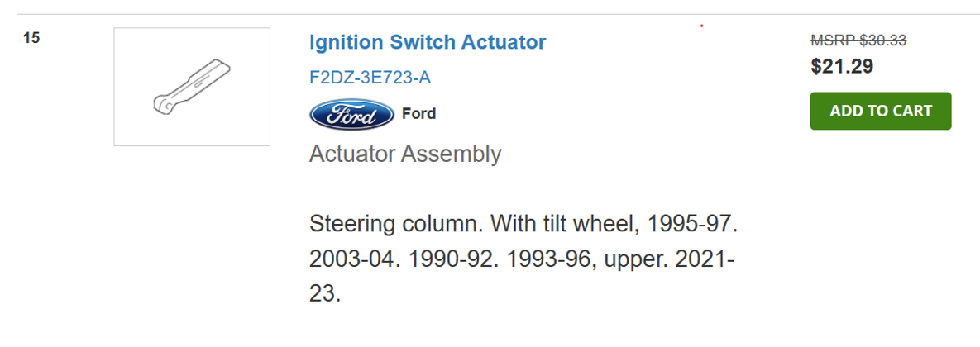The image size is (980, 347).
Task: Click the $21.29 sale price
Action: [842, 66]
